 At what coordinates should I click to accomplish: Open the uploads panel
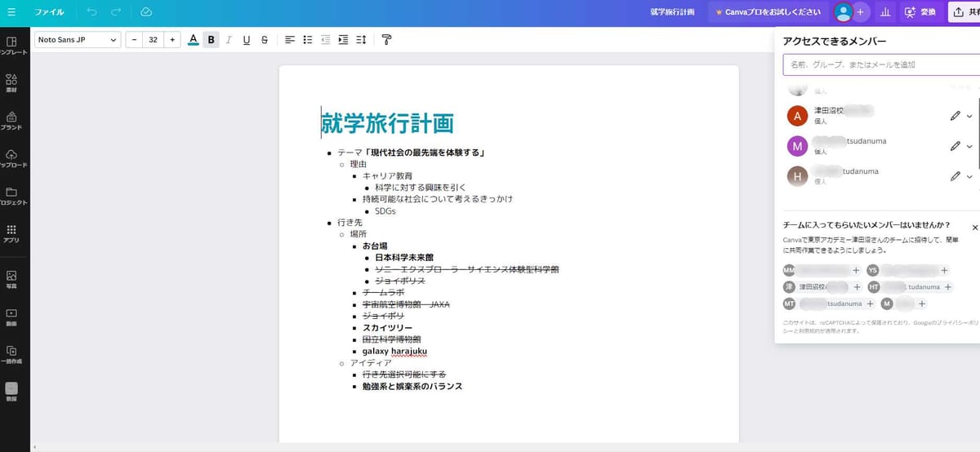tap(12, 158)
